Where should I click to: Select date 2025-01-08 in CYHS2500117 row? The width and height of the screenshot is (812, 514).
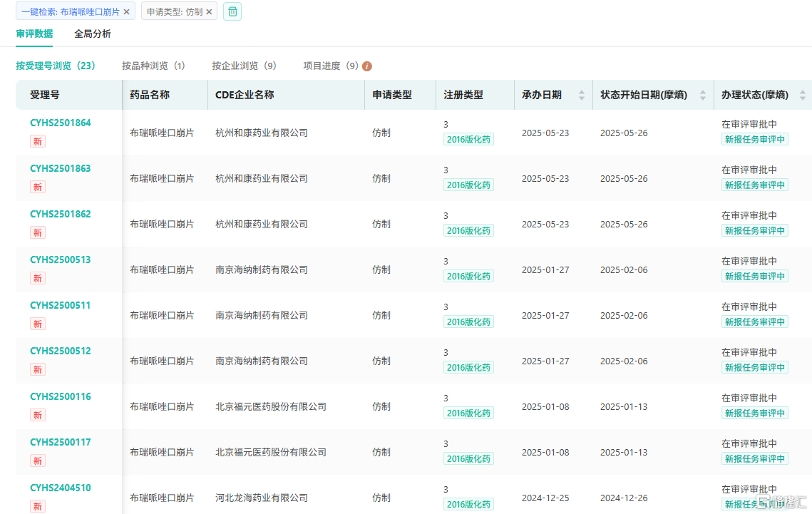[545, 453]
